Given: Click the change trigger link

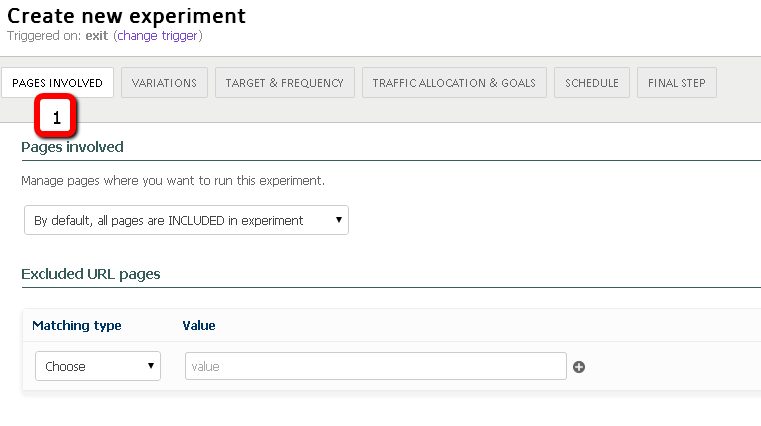Looking at the screenshot, I should click(x=158, y=36).
